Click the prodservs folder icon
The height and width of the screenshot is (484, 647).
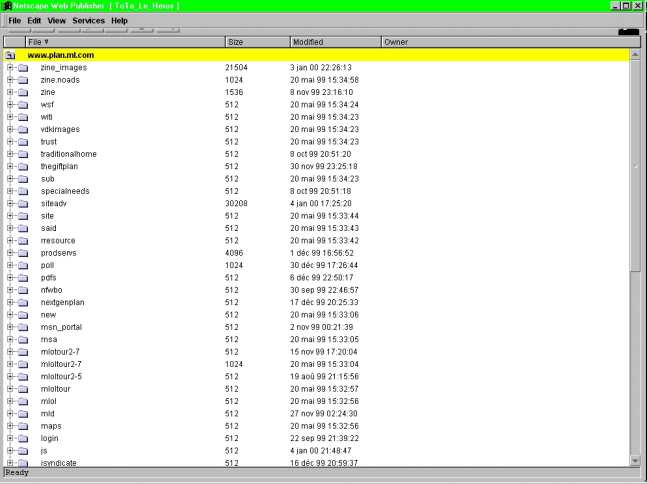point(23,253)
